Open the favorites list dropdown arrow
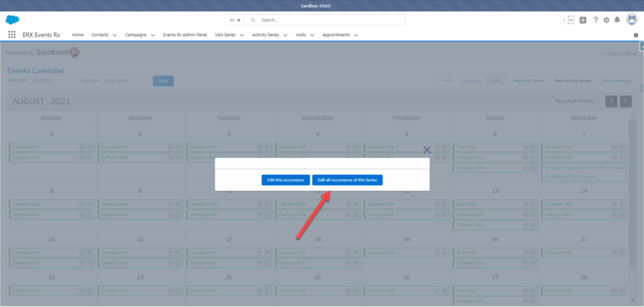Screen dimensions: 644x307 point(572,20)
